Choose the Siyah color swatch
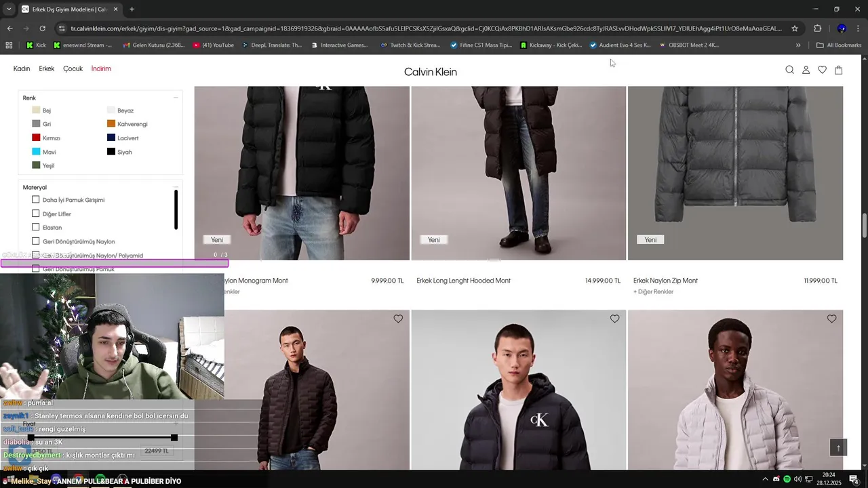The height and width of the screenshot is (488, 868). (x=111, y=152)
